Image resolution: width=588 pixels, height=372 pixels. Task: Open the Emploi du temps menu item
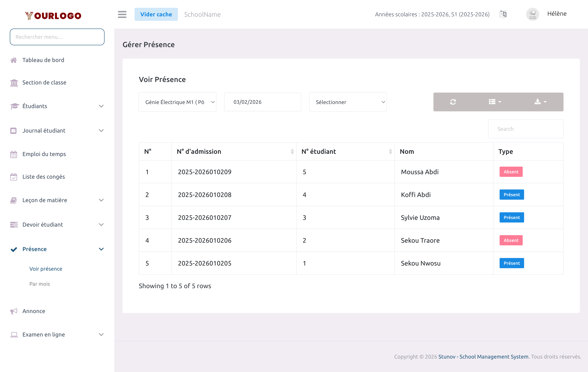click(44, 154)
